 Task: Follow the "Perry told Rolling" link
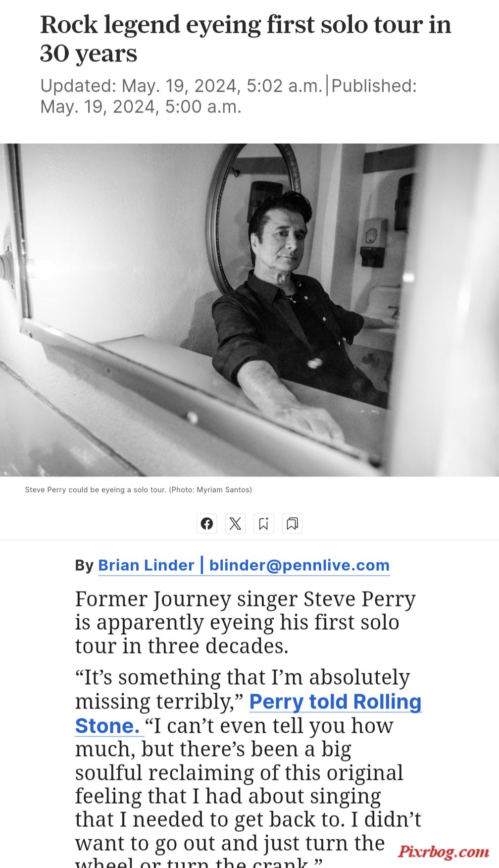(335, 702)
